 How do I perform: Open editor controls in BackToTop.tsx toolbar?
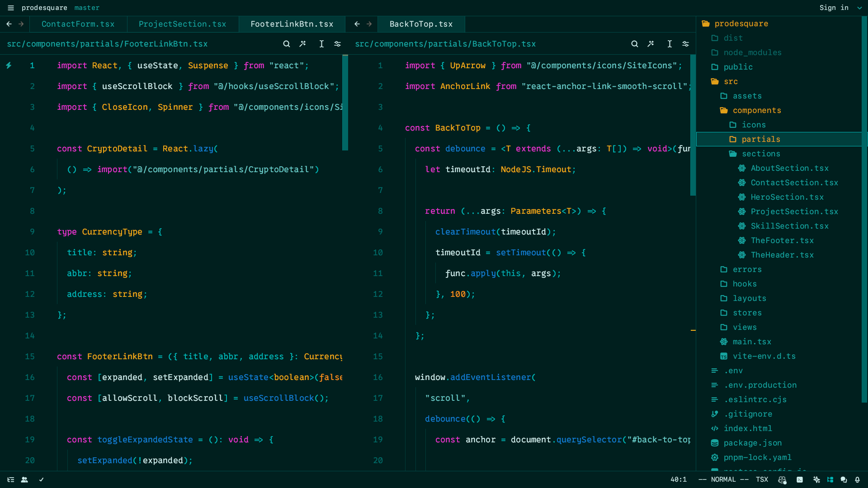click(x=686, y=44)
